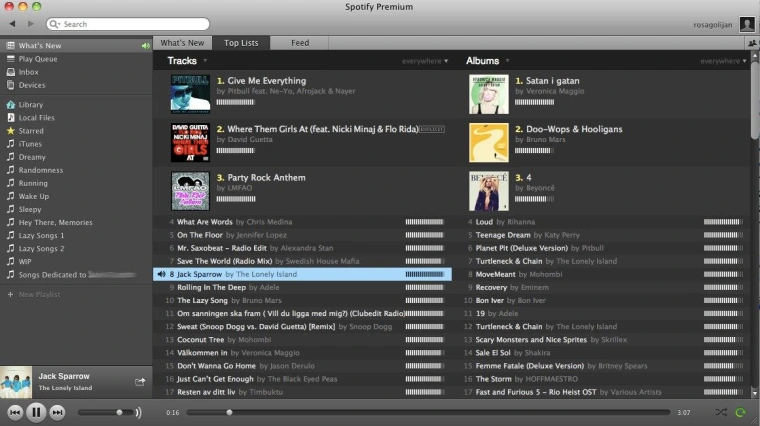Viewport: 760px width, 426px height.
Task: Open the Inbox sidebar item
Action: coord(76,72)
